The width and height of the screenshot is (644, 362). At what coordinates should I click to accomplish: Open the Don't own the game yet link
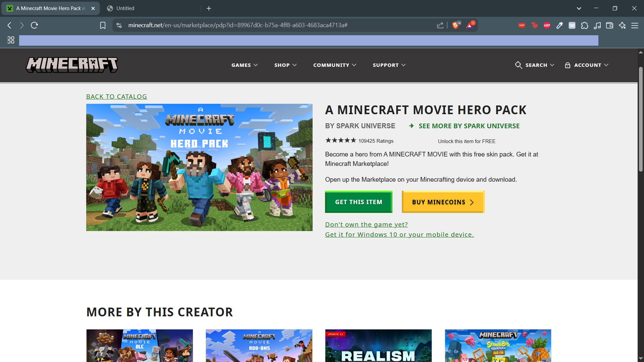point(366,224)
